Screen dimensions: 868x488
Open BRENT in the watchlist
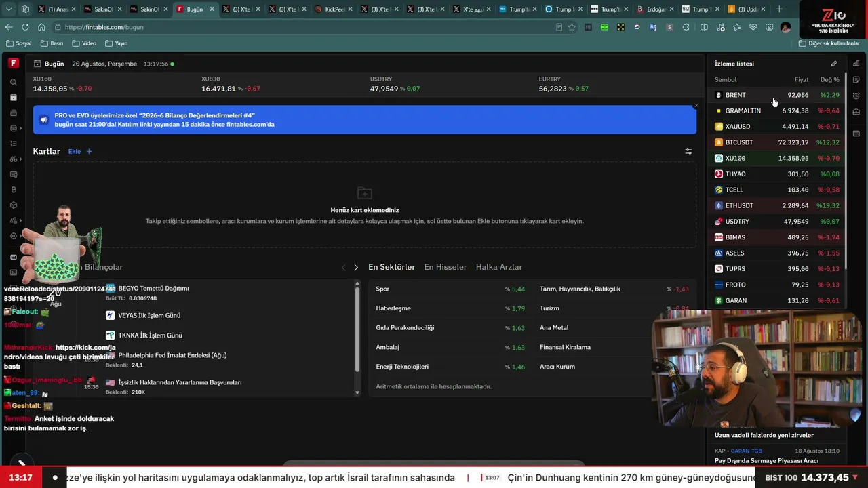point(777,95)
